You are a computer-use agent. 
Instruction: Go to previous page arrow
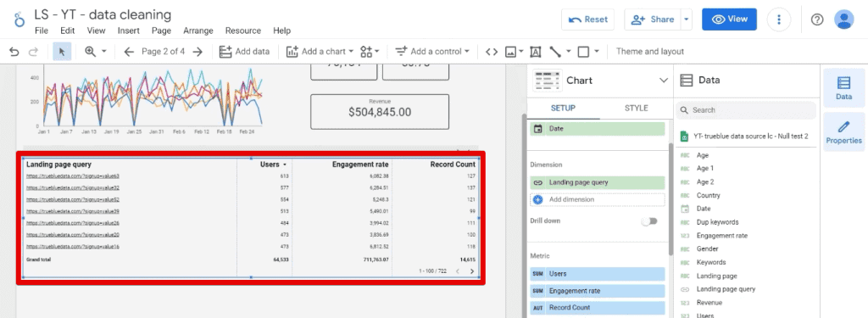[129, 52]
